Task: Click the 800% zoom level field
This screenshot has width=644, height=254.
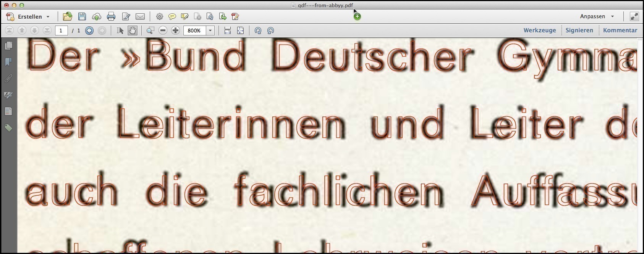Action: [195, 31]
